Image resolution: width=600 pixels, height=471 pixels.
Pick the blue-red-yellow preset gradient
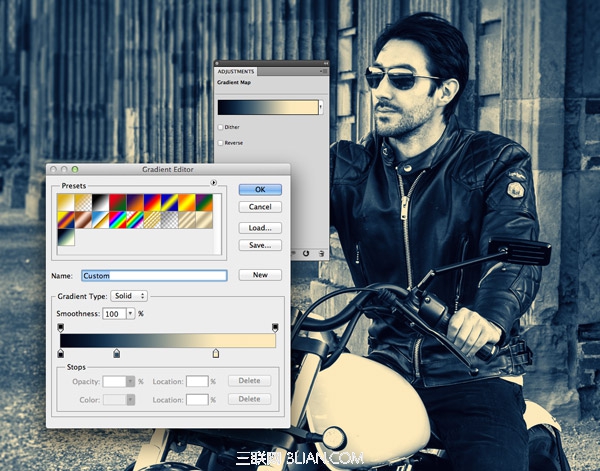pyautogui.click(x=152, y=202)
